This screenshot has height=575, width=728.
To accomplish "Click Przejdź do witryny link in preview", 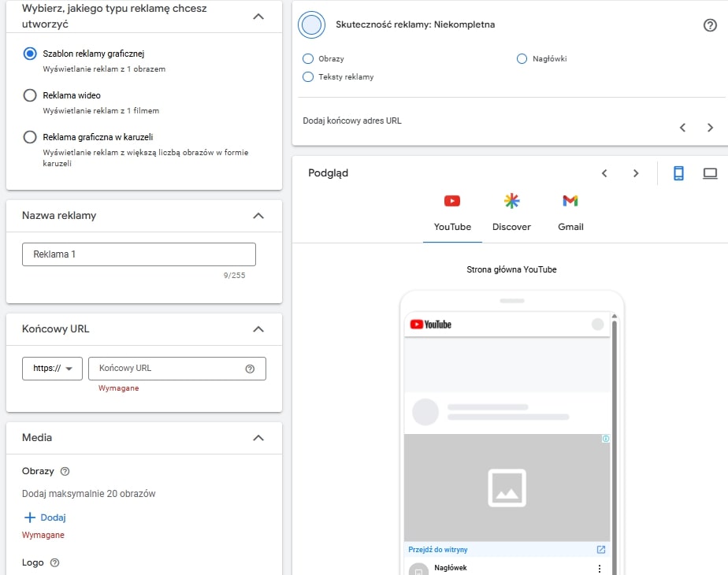I will click(437, 549).
